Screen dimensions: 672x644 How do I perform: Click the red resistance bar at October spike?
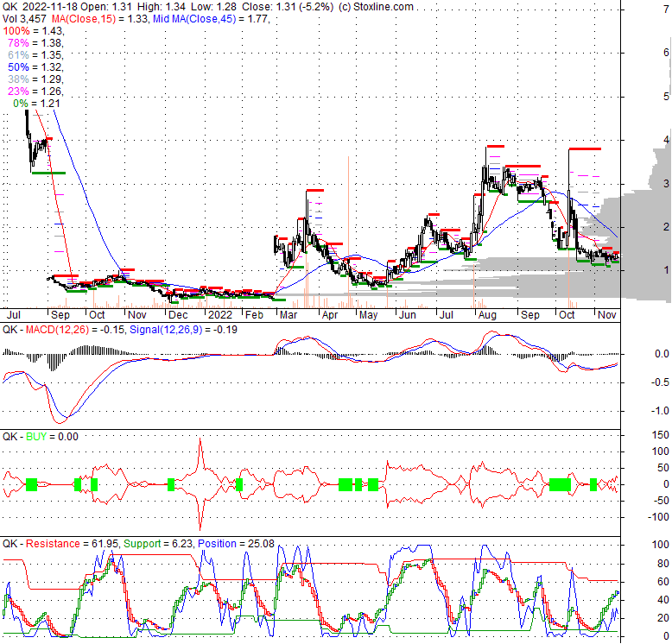click(585, 148)
